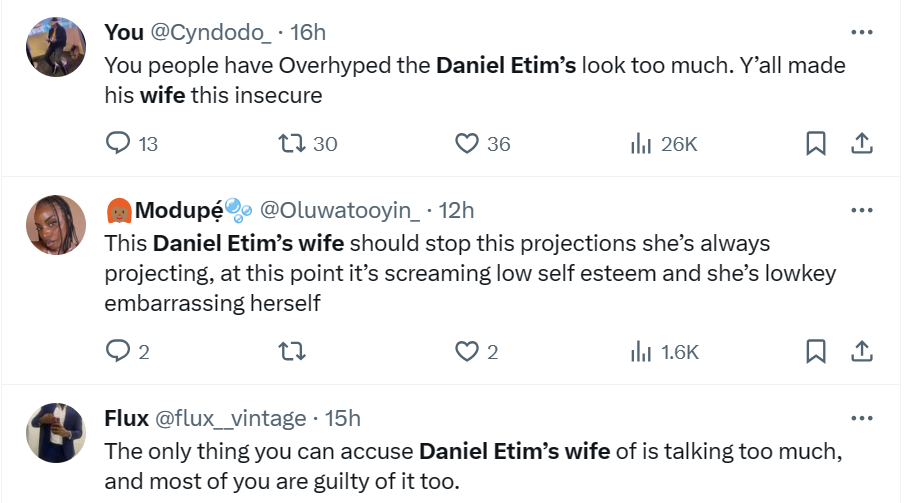Screen dimensions: 907x503
Task: Open the @flux__vintage profile handle
Action: click(228, 417)
